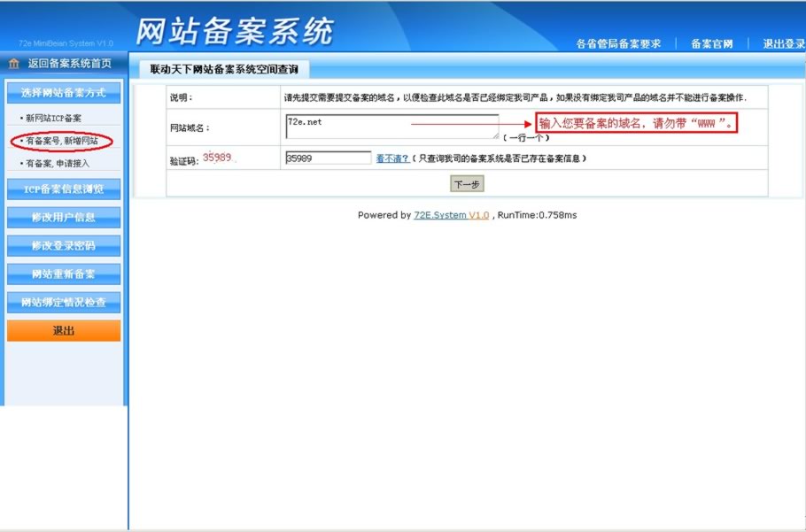Open 网站重新备案 menu item

[x=63, y=274]
